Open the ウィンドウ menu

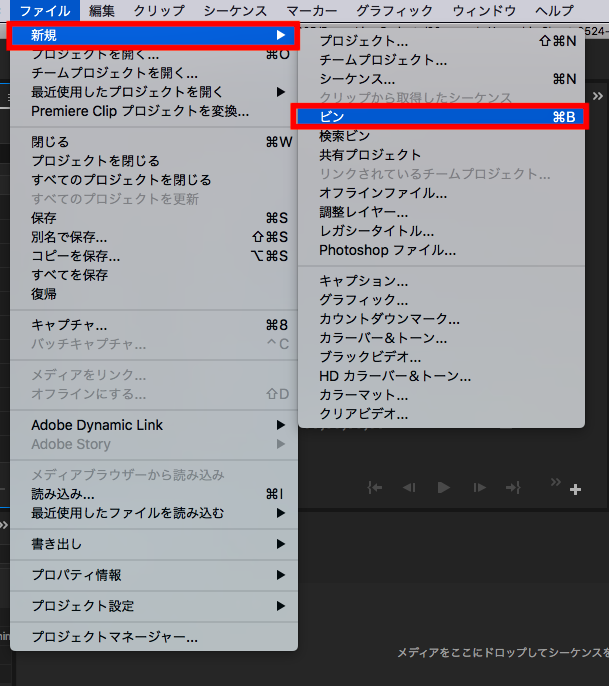pyautogui.click(x=484, y=10)
